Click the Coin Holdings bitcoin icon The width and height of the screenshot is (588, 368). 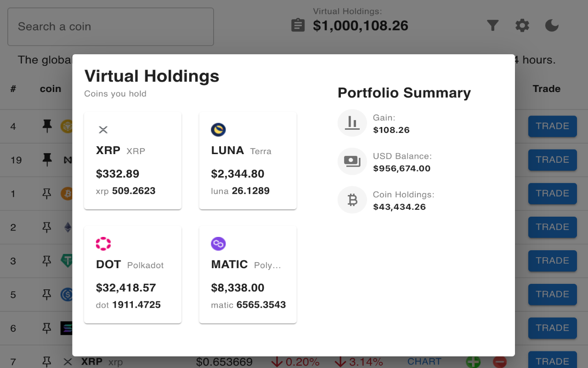point(352,200)
